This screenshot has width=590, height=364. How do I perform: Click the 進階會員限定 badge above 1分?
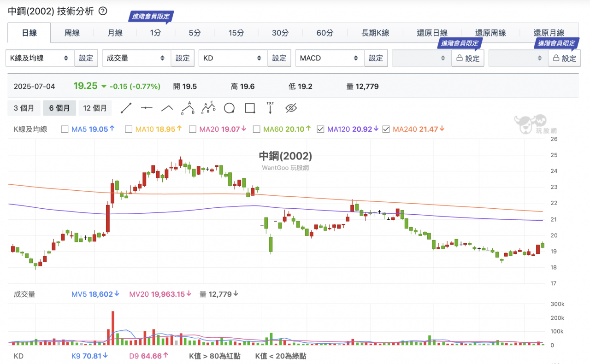coord(151,17)
